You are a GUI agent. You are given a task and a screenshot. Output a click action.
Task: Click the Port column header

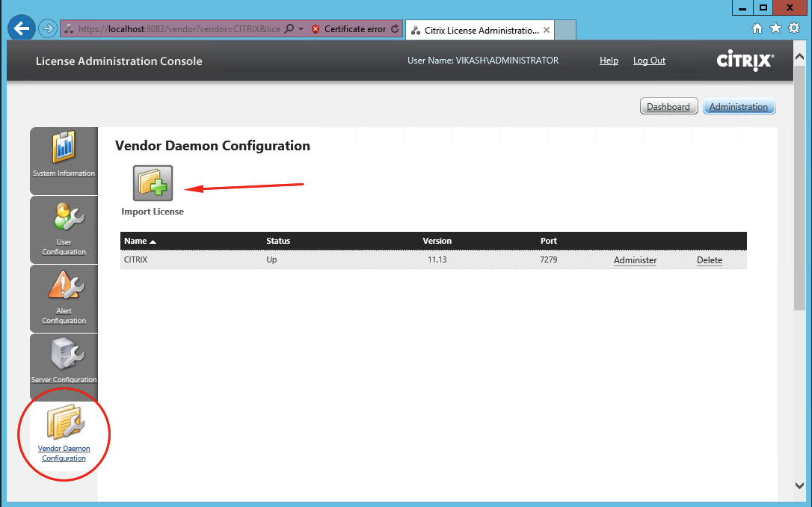click(x=548, y=241)
